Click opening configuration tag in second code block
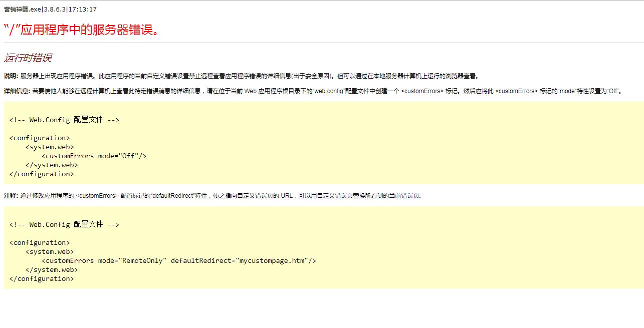644x328 pixels. [x=40, y=242]
